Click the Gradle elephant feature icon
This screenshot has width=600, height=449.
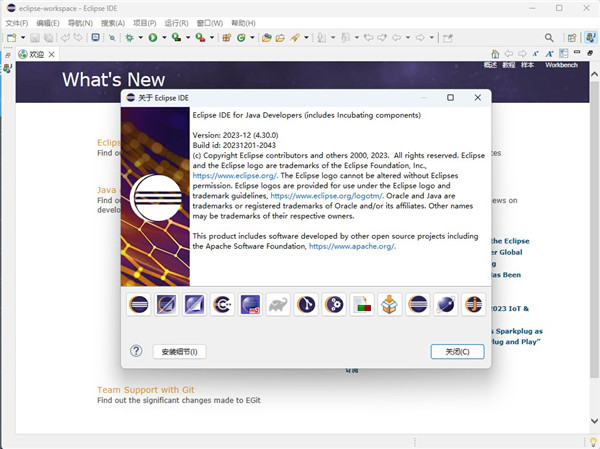point(278,305)
